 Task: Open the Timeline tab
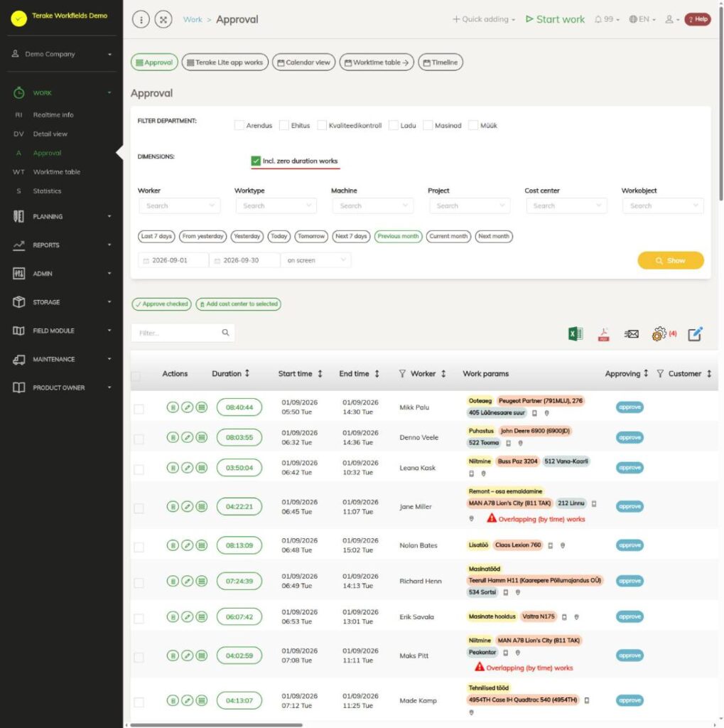tap(441, 63)
